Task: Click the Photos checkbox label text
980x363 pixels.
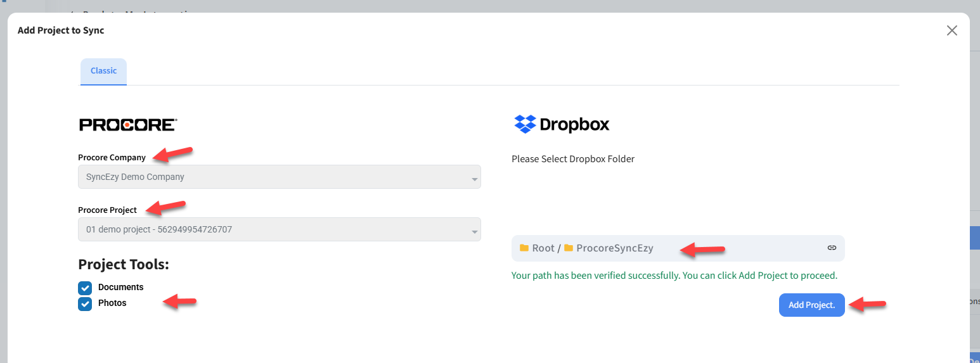Action: (112, 303)
